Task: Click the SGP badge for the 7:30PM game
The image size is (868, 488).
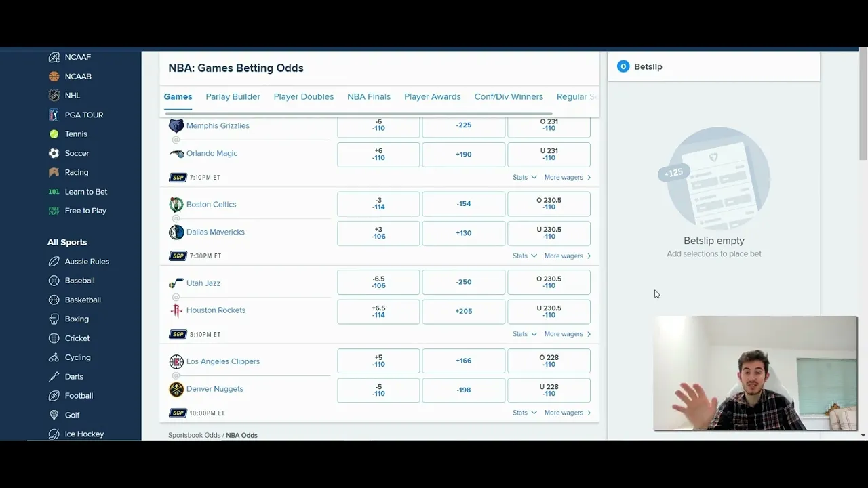Action: click(x=178, y=256)
